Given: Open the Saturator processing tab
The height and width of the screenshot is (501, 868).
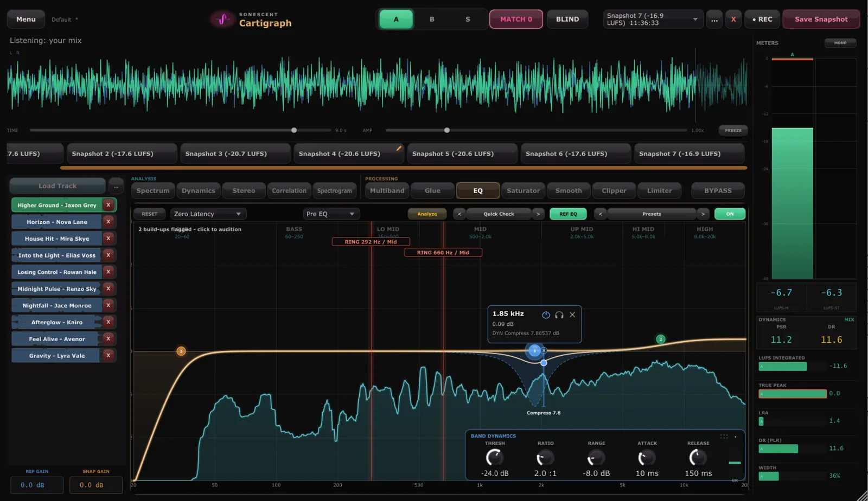Looking at the screenshot, I should click(x=523, y=191).
